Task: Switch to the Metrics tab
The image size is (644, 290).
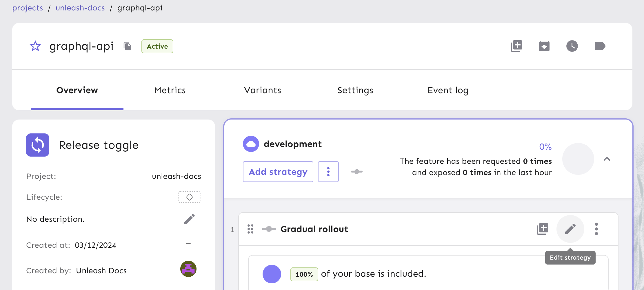Action: pyautogui.click(x=170, y=90)
